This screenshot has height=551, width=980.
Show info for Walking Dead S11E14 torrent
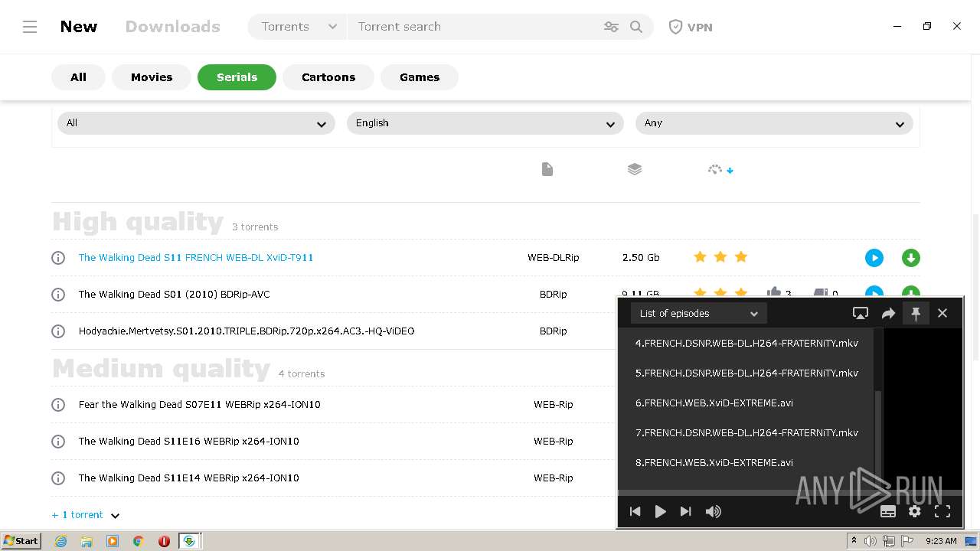(x=58, y=478)
